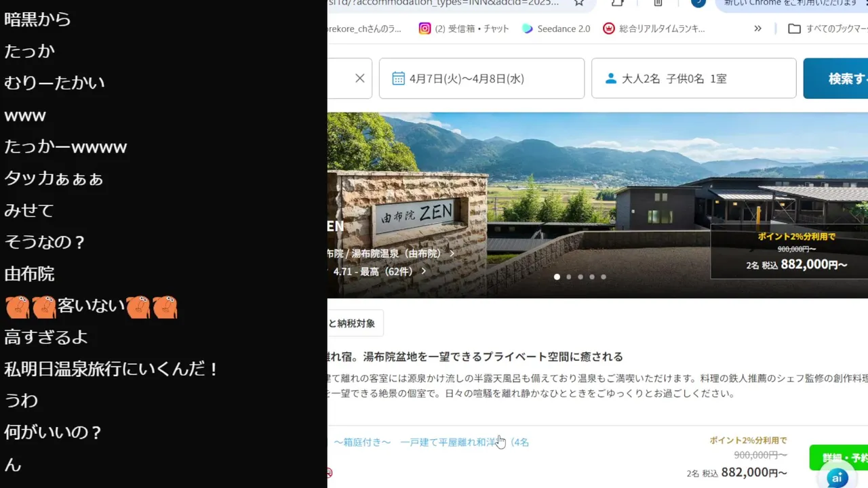Select the last carousel dot on hotel photo

point(603,277)
